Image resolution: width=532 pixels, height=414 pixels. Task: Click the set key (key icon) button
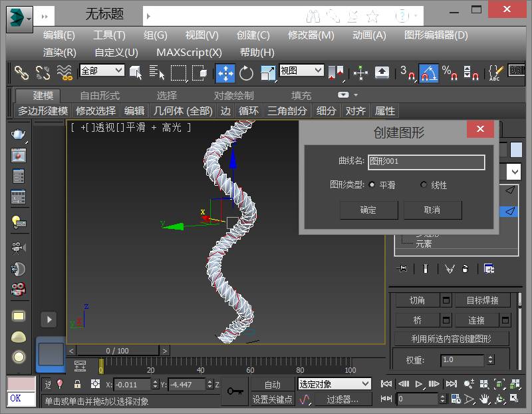(235, 391)
